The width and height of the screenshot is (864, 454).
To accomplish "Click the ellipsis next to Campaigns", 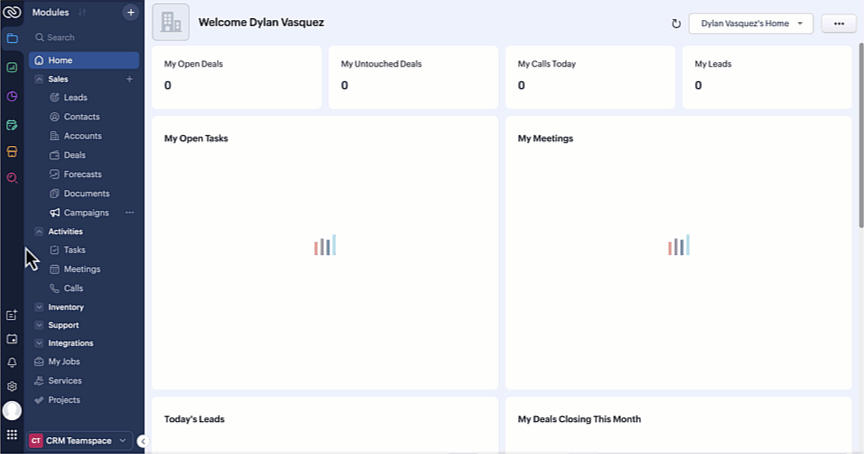I will [129, 213].
